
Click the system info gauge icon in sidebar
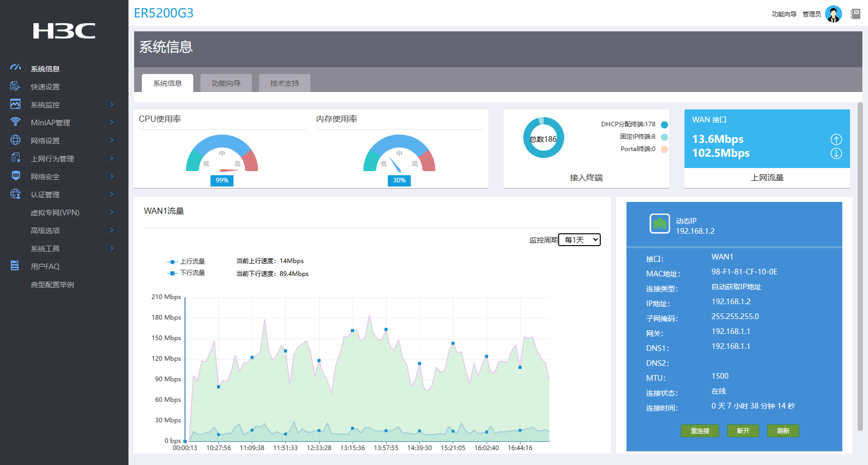[15, 68]
